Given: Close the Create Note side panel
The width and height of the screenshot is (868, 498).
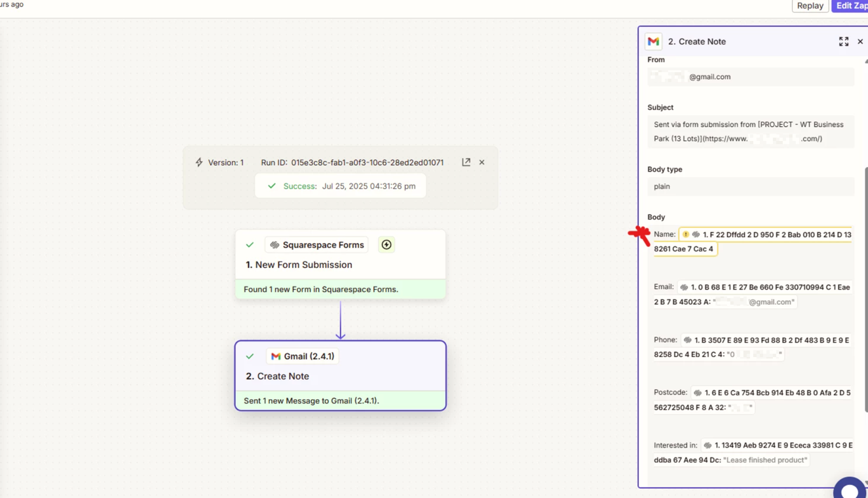Looking at the screenshot, I should pos(860,41).
